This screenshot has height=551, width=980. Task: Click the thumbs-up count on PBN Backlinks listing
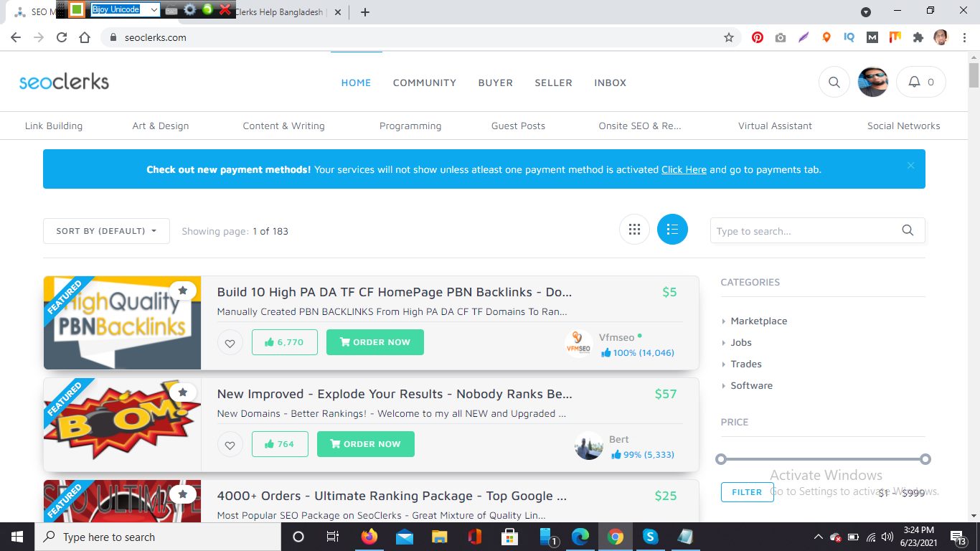pyautogui.click(x=284, y=342)
